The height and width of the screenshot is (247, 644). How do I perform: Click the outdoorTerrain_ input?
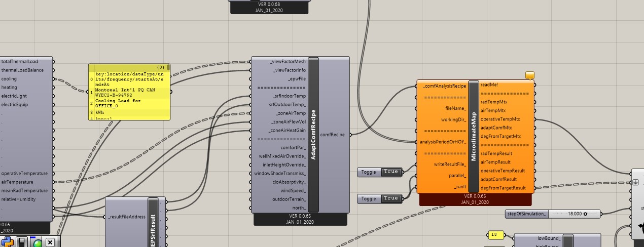(289, 199)
